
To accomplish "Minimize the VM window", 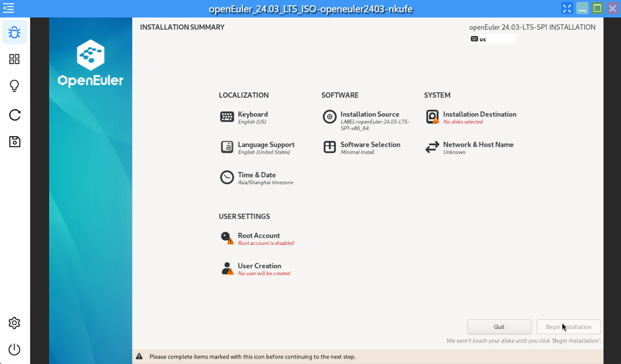I will click(582, 8).
